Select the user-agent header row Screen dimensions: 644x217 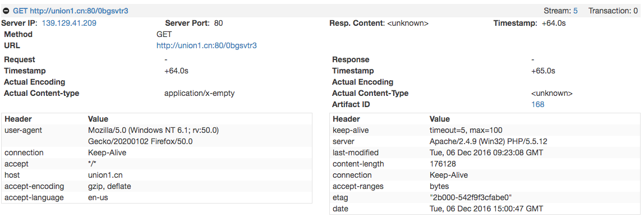click(x=157, y=136)
